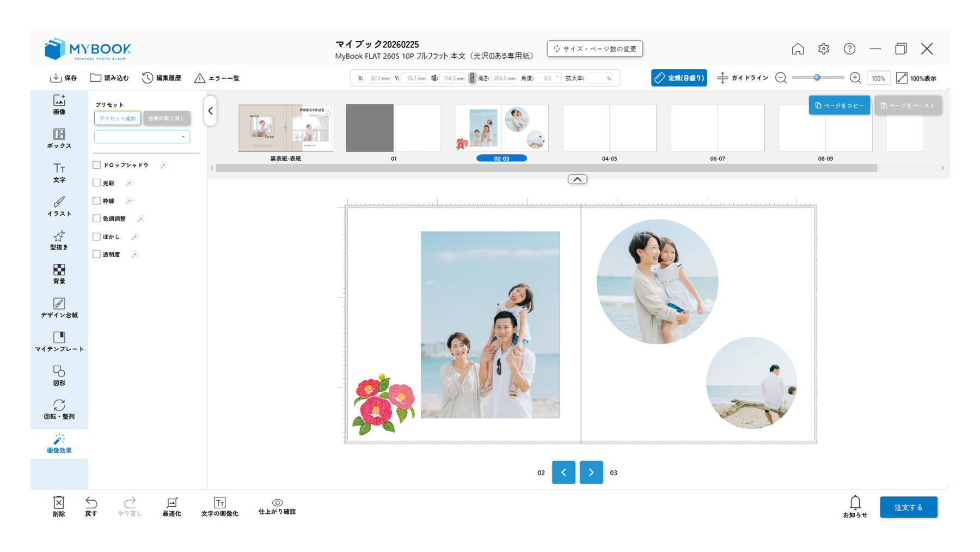Screen dimensions: 980x552
Task: Select the 裏表紙-表紙 cover thumbnail
Action: coord(285,128)
